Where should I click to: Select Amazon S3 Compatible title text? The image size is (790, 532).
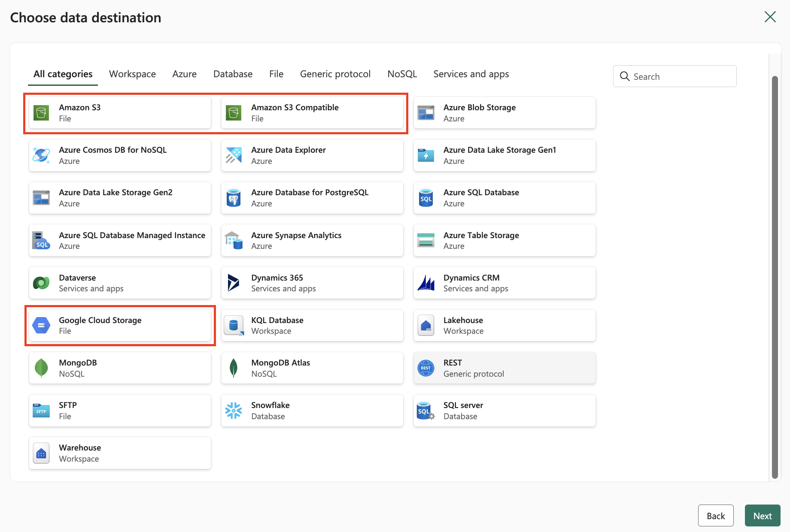tap(295, 107)
